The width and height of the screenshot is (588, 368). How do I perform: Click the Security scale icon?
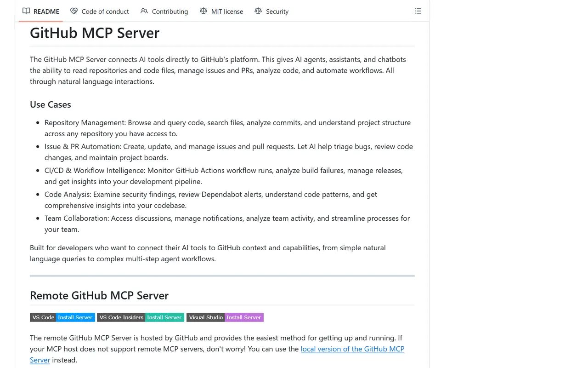coord(258,11)
